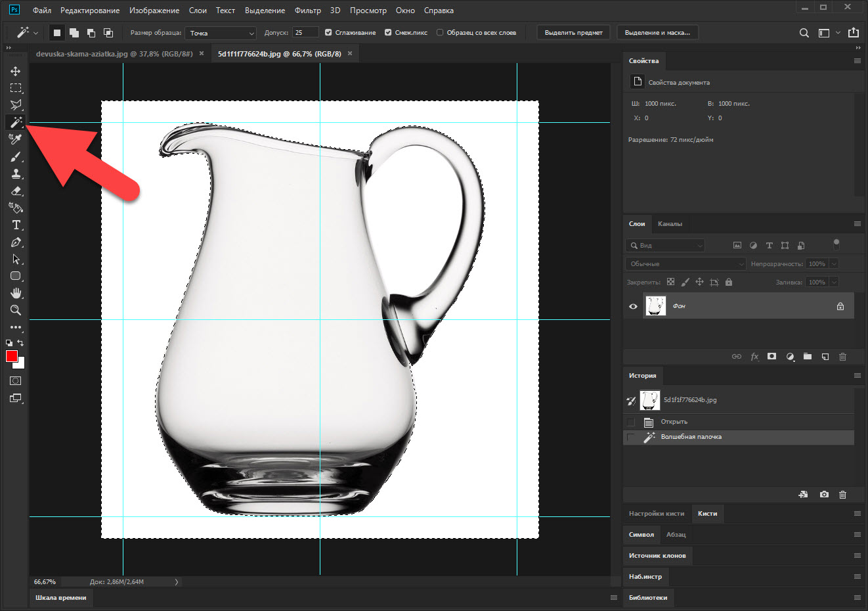Select the Rectangle shape tool
Viewport: 868px width, 611px height.
coord(16,276)
